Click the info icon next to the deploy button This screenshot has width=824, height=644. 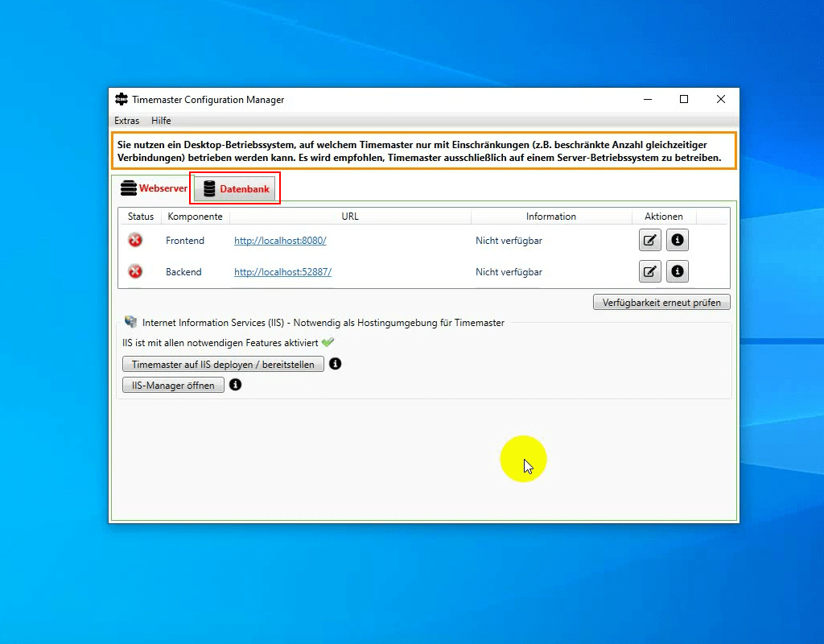click(336, 364)
